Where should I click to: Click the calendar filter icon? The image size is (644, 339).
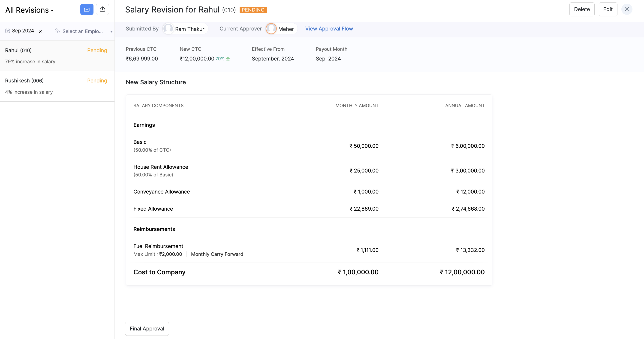[8, 31]
